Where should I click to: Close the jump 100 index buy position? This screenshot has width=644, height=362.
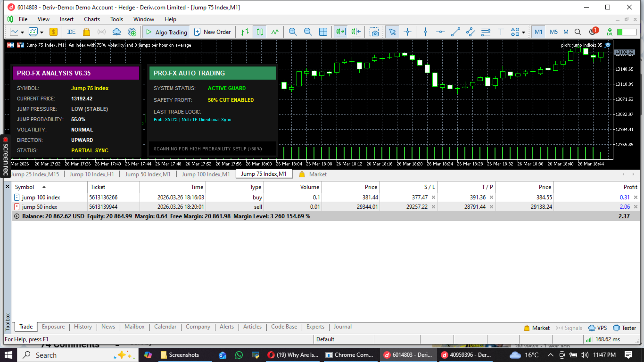coord(636,197)
